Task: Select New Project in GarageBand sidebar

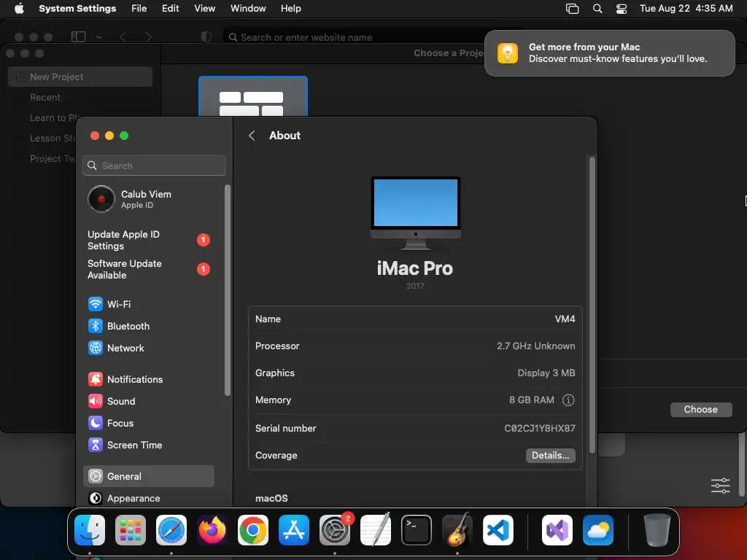Action: (x=80, y=77)
